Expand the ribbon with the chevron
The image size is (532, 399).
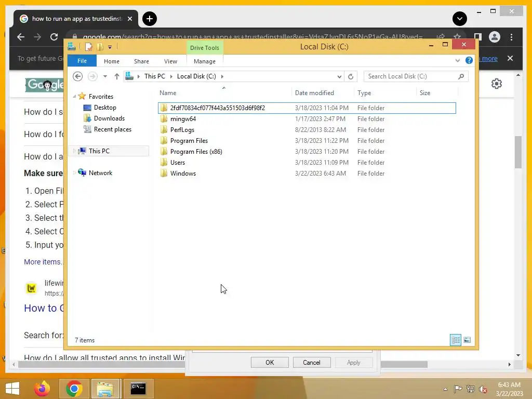457,60
